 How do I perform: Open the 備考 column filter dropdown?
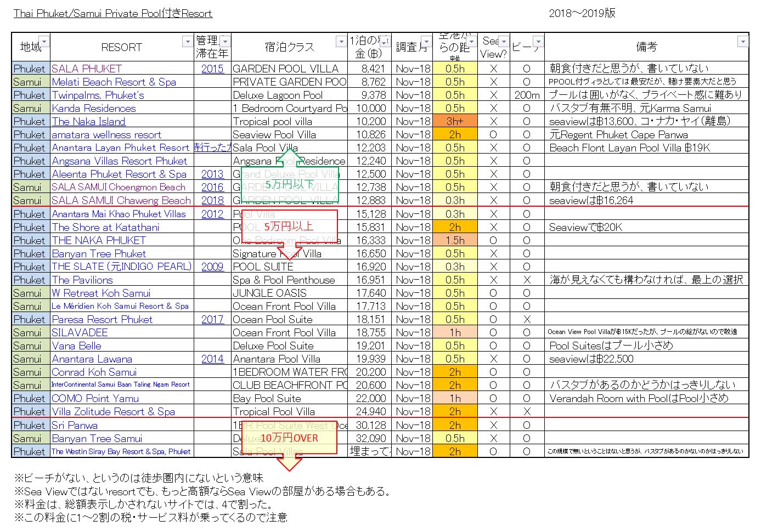click(x=743, y=41)
